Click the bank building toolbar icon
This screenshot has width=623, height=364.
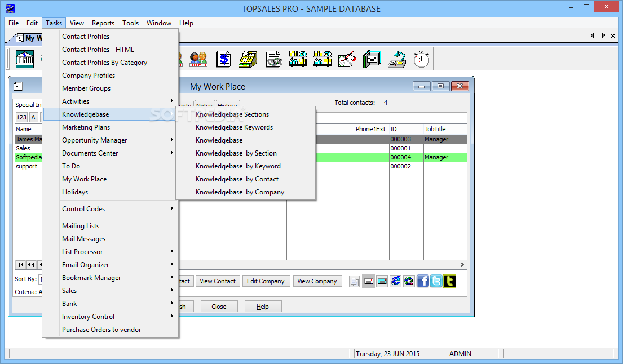[x=25, y=59]
